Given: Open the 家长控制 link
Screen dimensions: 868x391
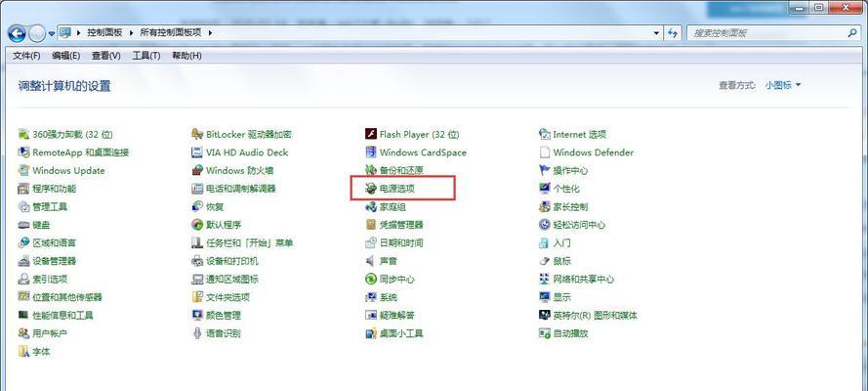Looking at the screenshot, I should 570,207.
